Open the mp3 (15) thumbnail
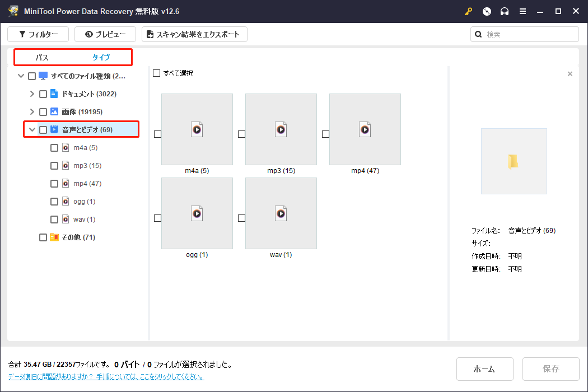Screen dimensions: 588x392 (x=281, y=129)
